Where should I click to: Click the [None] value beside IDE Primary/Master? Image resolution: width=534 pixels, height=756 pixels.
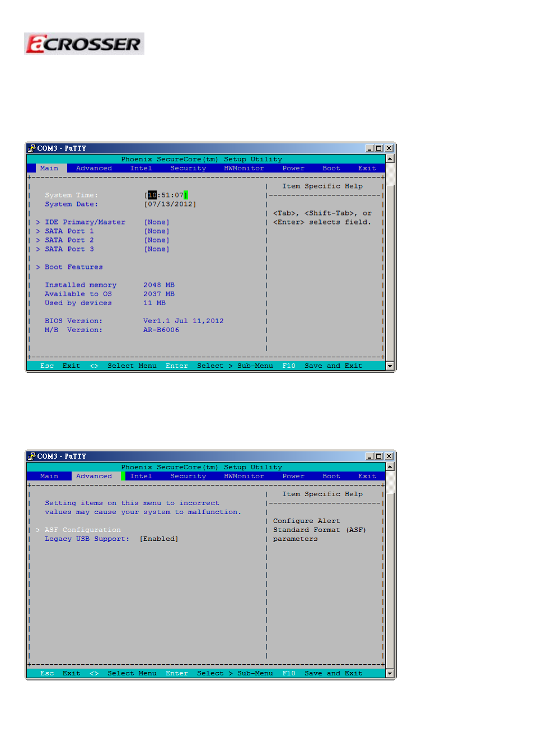tap(157, 222)
